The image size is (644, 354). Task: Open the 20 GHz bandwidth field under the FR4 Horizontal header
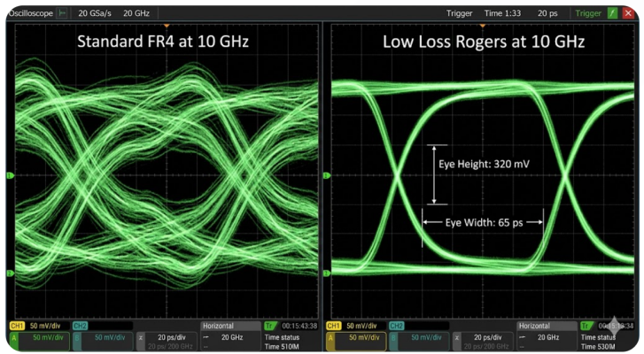tap(232, 337)
